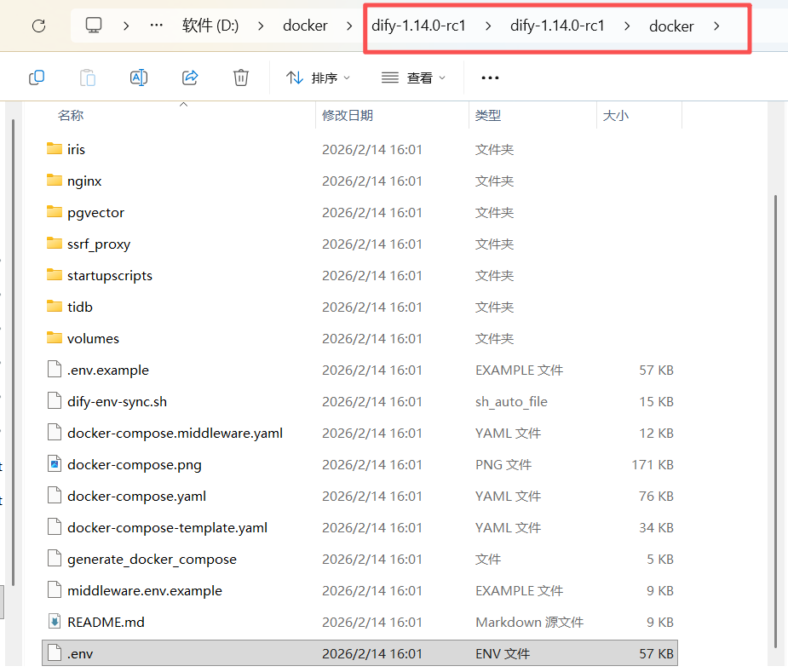Image resolution: width=788 pixels, height=672 pixels.
Task: Click the middleware.env.example file icon
Action: click(x=55, y=590)
